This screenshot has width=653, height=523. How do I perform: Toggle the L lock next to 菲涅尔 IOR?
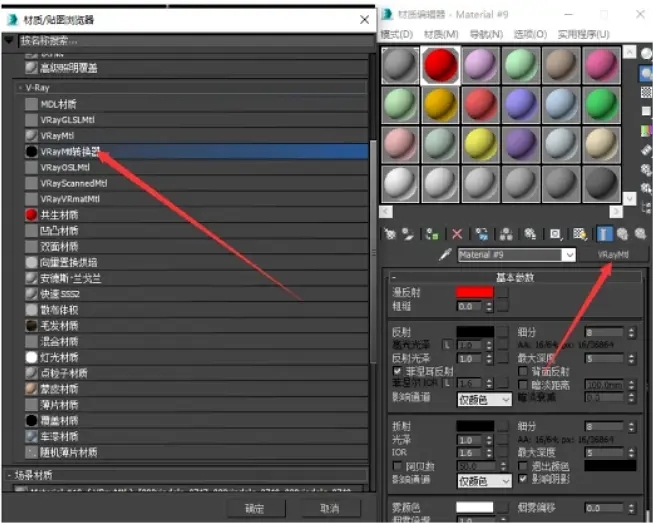pos(447,383)
